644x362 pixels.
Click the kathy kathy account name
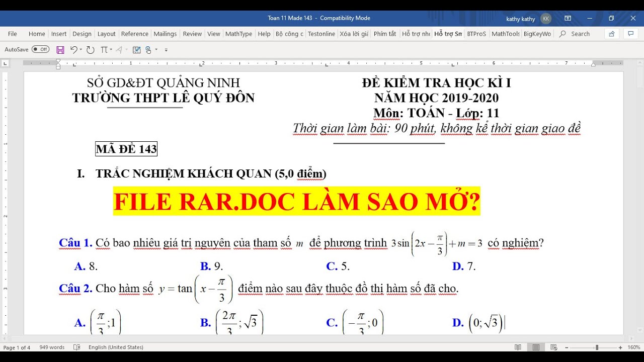coord(521,19)
